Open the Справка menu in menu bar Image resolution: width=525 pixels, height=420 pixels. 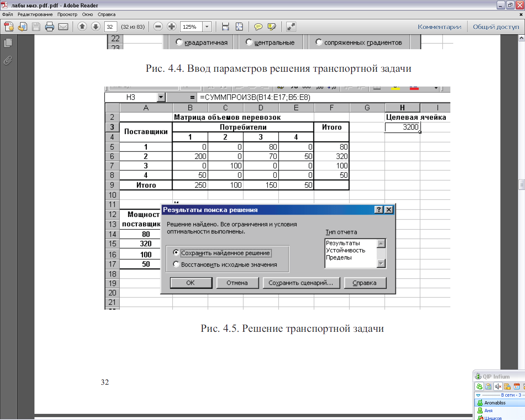tap(107, 14)
